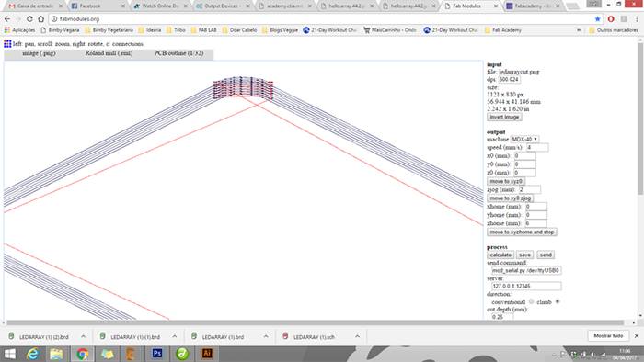Screen dimensions: 644x362
Task: Edit the cut depth (mm) field
Action: click(x=502, y=316)
